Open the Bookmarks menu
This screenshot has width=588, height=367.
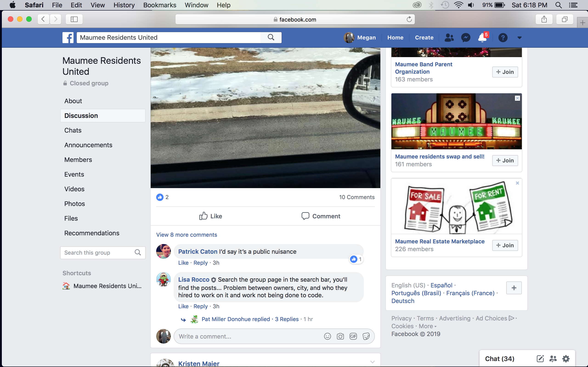pyautogui.click(x=159, y=5)
